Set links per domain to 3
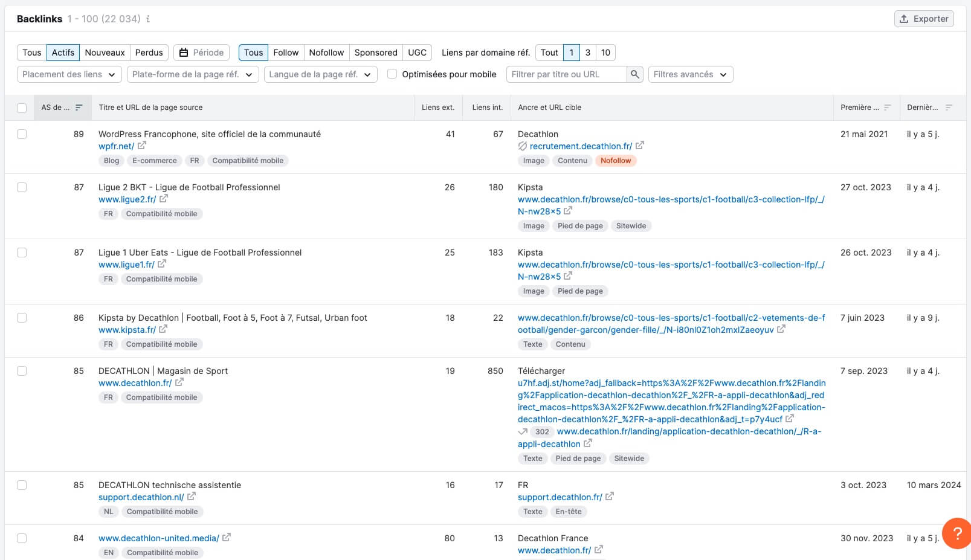 [588, 53]
